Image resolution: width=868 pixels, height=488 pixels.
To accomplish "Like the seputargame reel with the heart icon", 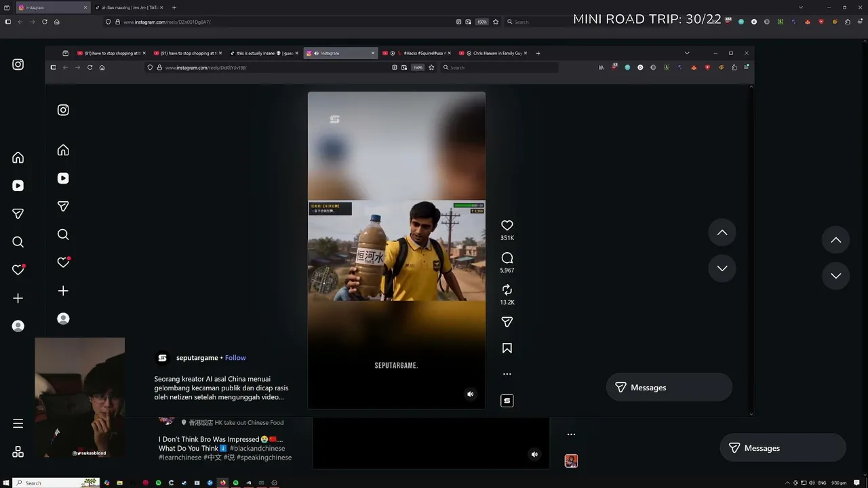I will (x=507, y=225).
